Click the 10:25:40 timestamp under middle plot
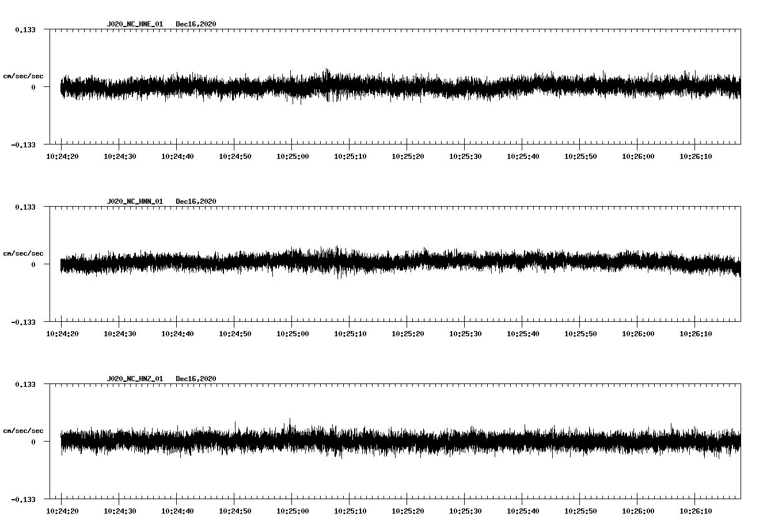The image size is (782, 532). (524, 333)
